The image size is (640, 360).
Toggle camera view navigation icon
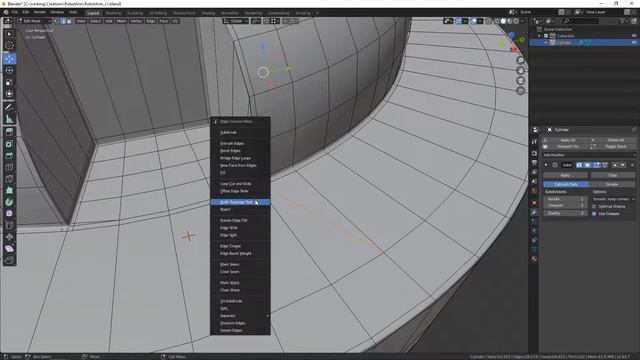pyautogui.click(x=520, y=81)
